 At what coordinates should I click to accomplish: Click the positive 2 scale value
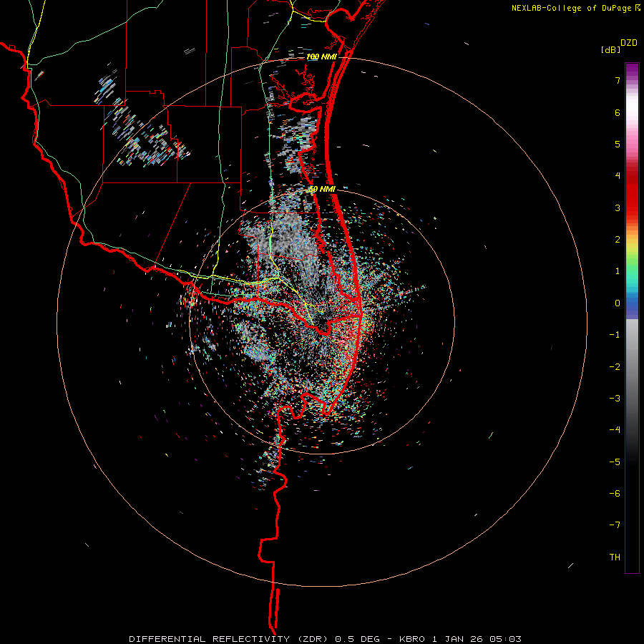(618, 240)
